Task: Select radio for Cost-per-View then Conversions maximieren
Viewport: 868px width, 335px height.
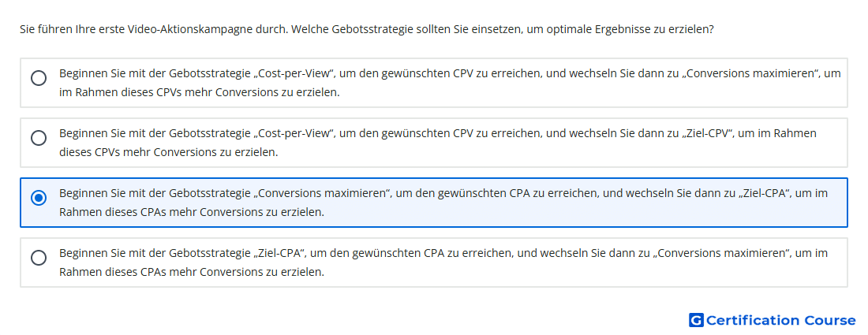Action: (x=39, y=78)
